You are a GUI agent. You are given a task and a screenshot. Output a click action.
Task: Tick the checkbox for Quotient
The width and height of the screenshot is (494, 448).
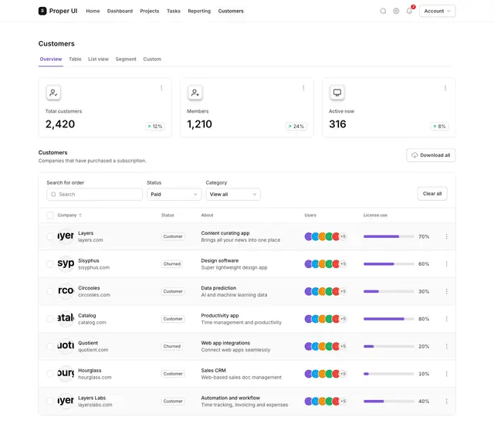tap(49, 346)
